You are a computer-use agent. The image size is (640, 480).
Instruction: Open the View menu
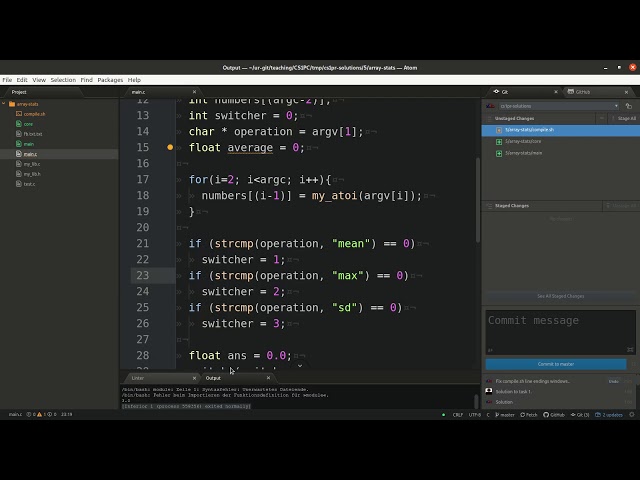tap(39, 80)
